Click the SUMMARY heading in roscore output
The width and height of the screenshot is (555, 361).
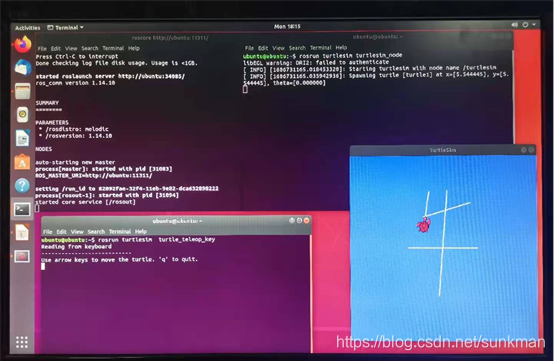pyautogui.click(x=47, y=103)
